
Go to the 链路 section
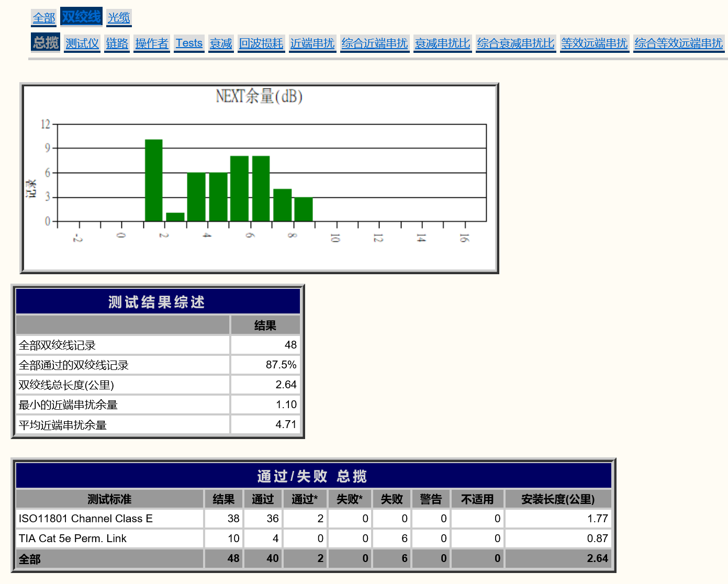[x=117, y=43]
